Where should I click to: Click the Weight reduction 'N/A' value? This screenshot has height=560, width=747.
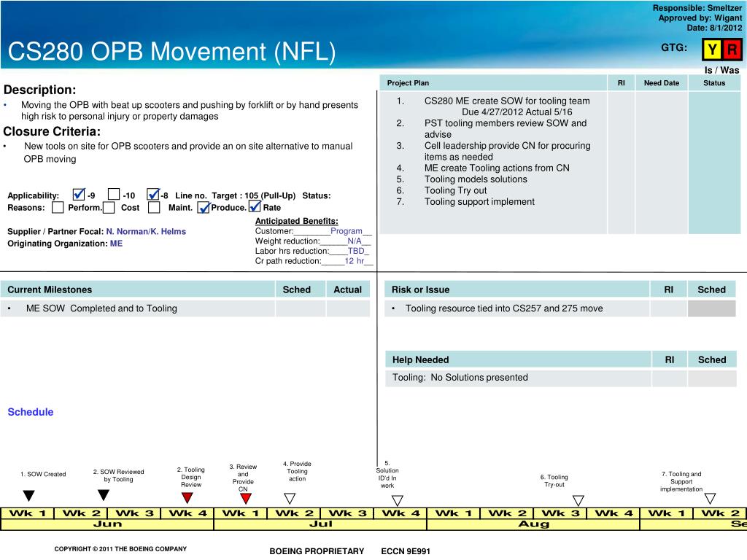pos(355,241)
